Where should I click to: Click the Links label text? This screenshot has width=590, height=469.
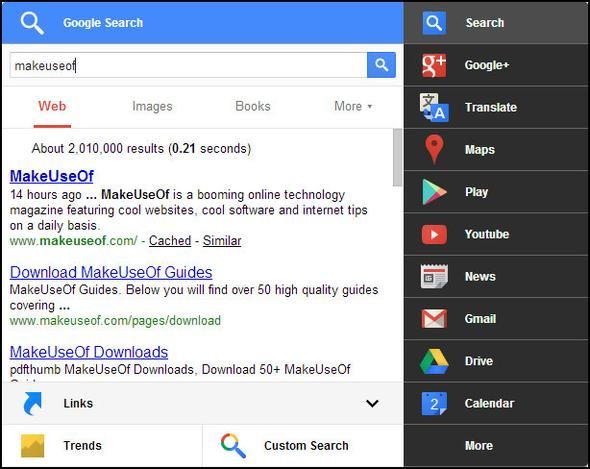pos(78,404)
